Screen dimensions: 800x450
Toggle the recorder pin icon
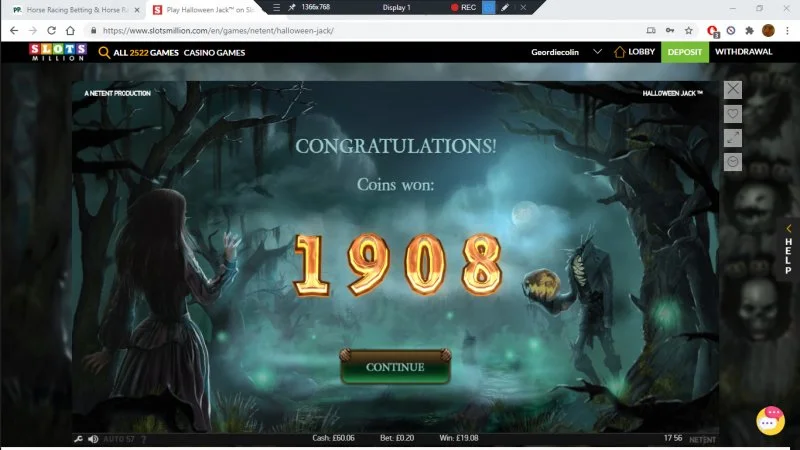[x=292, y=7]
